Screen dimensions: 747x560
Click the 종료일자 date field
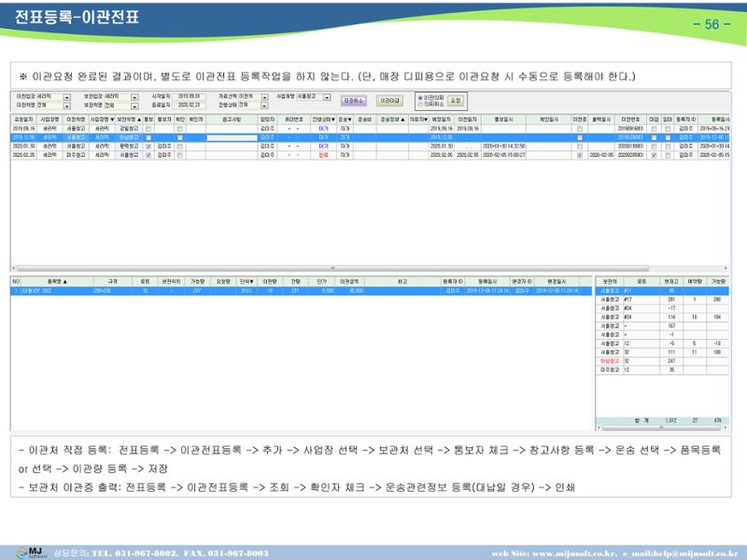190,105
